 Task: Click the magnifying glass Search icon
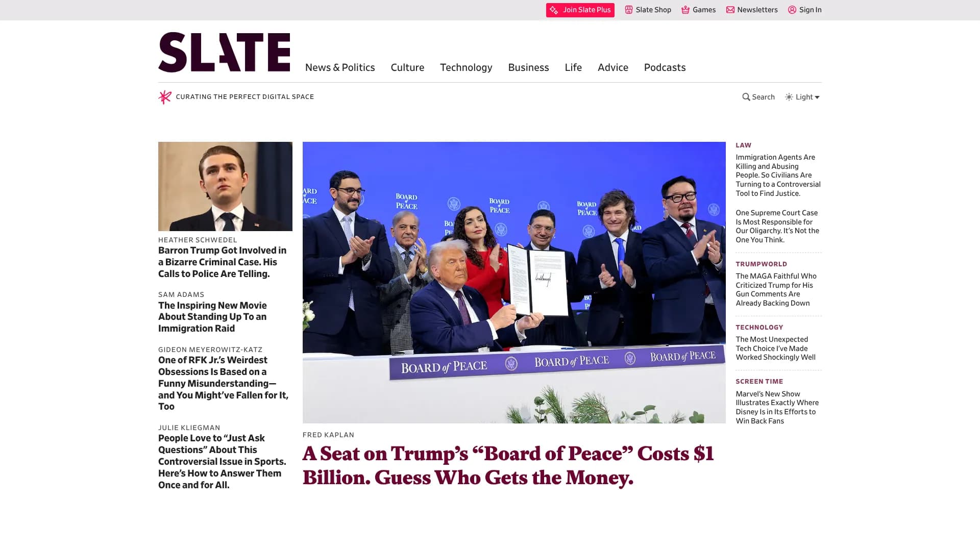click(x=746, y=97)
